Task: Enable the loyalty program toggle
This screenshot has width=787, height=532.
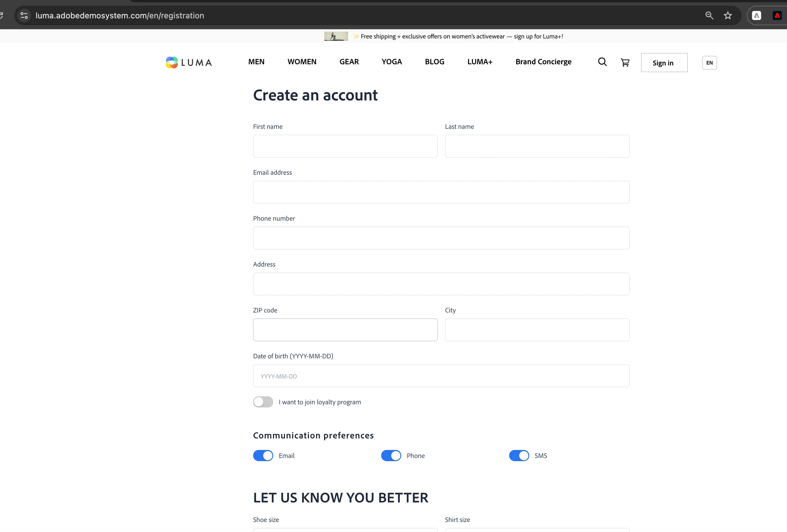Action: 263,402
